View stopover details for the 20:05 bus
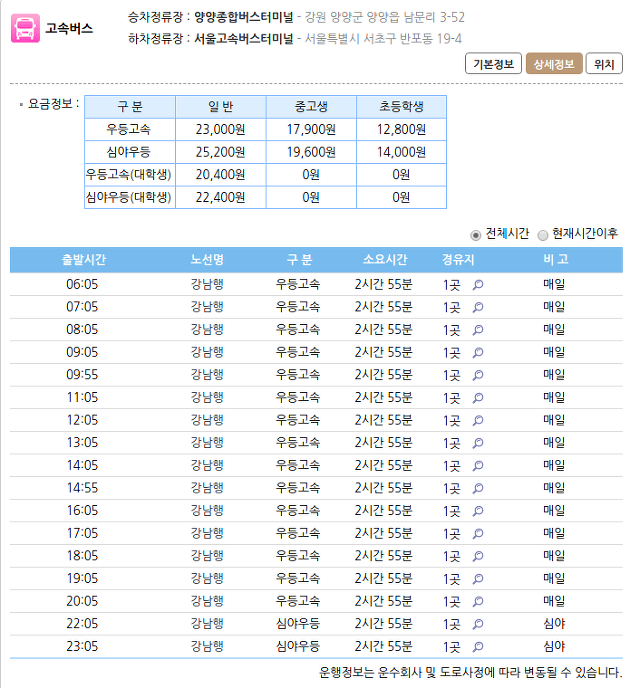 click(x=478, y=602)
